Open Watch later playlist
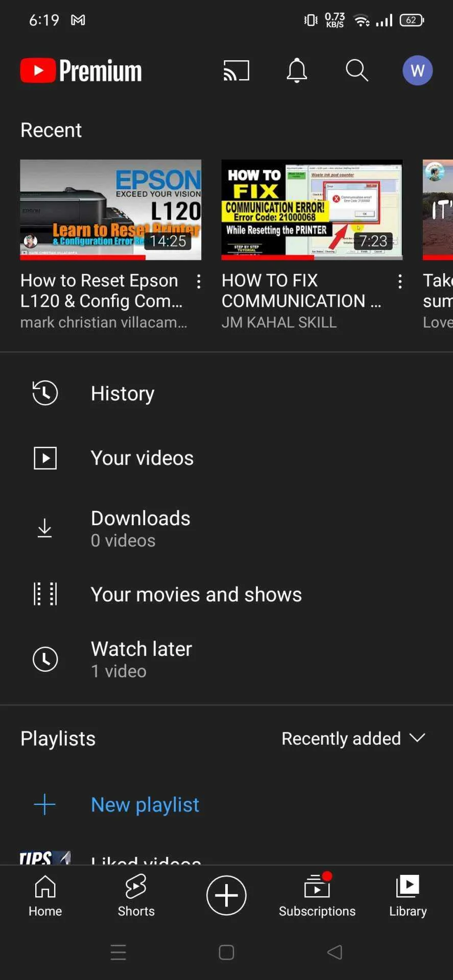Image resolution: width=453 pixels, height=980 pixels. coord(226,659)
